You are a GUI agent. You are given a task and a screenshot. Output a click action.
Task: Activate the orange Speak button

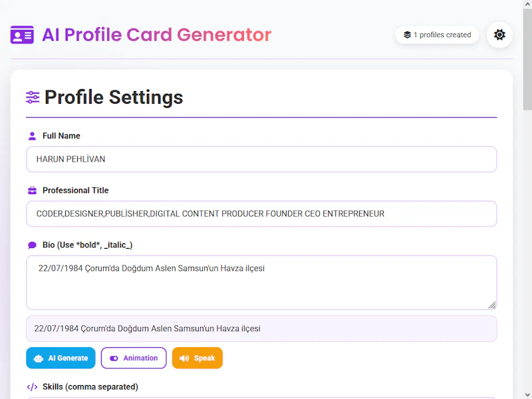pos(198,358)
